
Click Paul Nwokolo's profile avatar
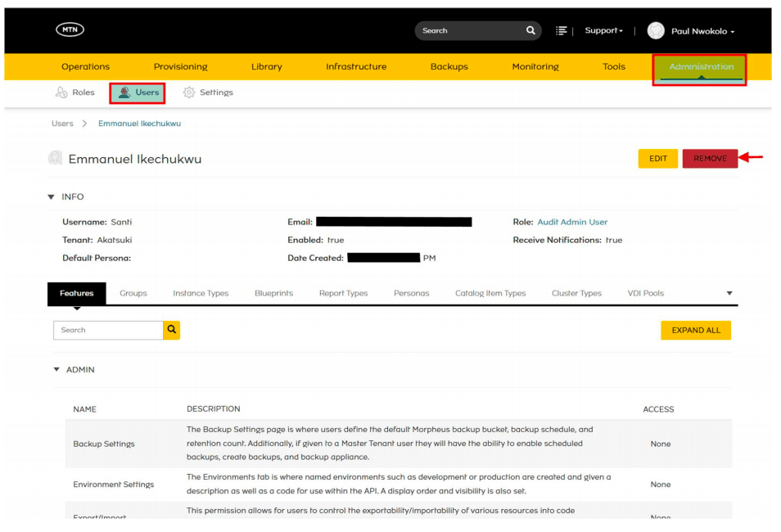point(656,31)
